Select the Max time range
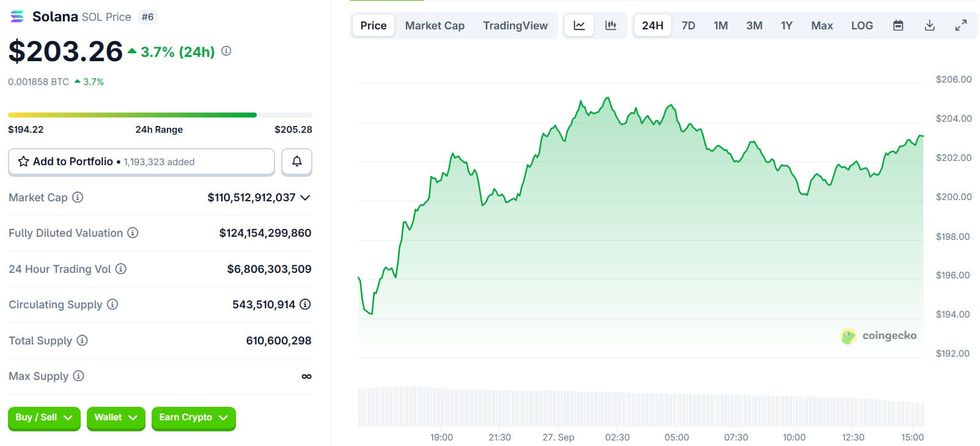Screen dimensions: 980x446 pos(822,26)
